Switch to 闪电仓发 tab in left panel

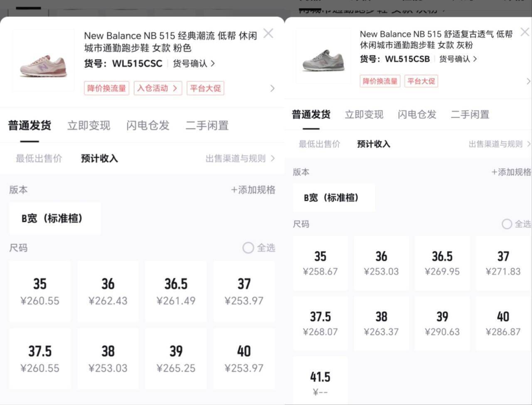(148, 125)
